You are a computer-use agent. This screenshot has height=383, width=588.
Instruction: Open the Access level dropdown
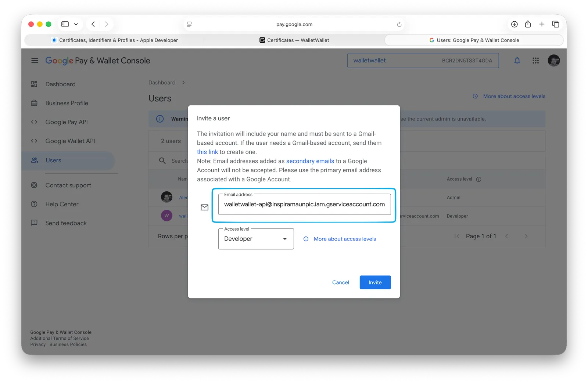(256, 239)
